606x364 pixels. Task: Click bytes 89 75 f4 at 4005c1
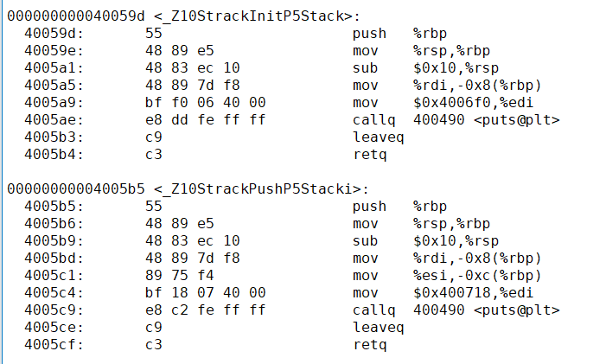179,276
